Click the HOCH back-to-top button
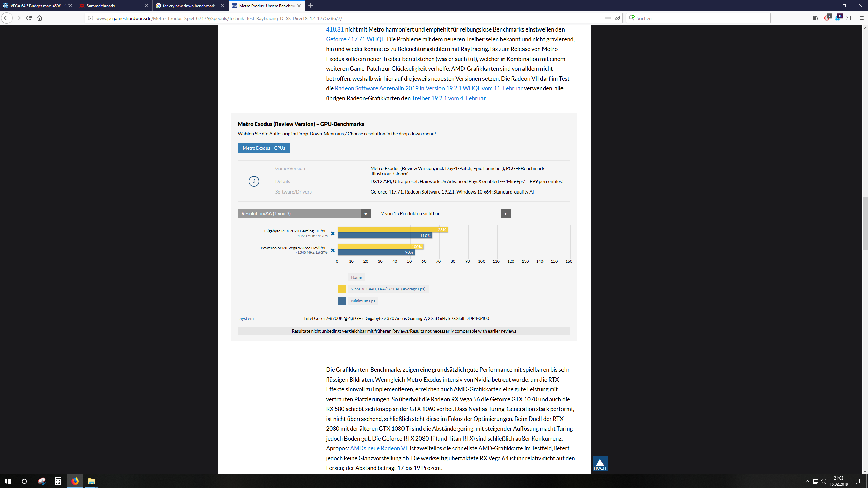868x488 pixels. click(600, 464)
